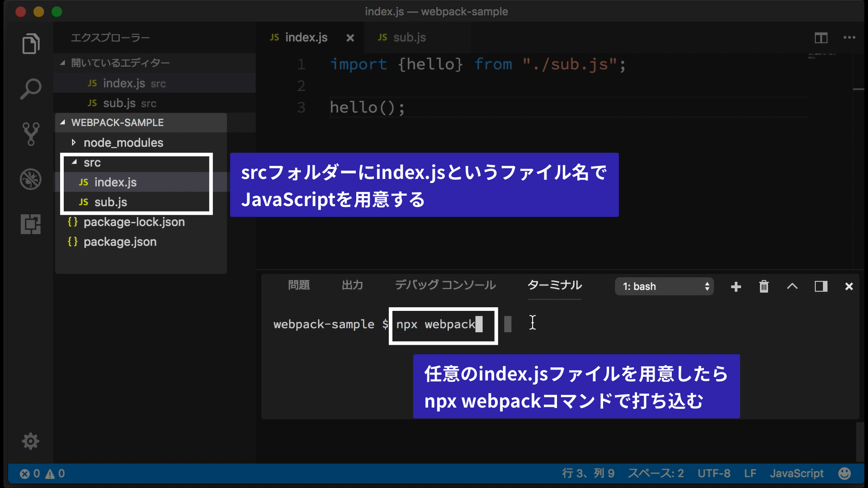Change encoding via UTF-8 status item
Image resolution: width=868 pixels, height=488 pixels.
[714, 474]
